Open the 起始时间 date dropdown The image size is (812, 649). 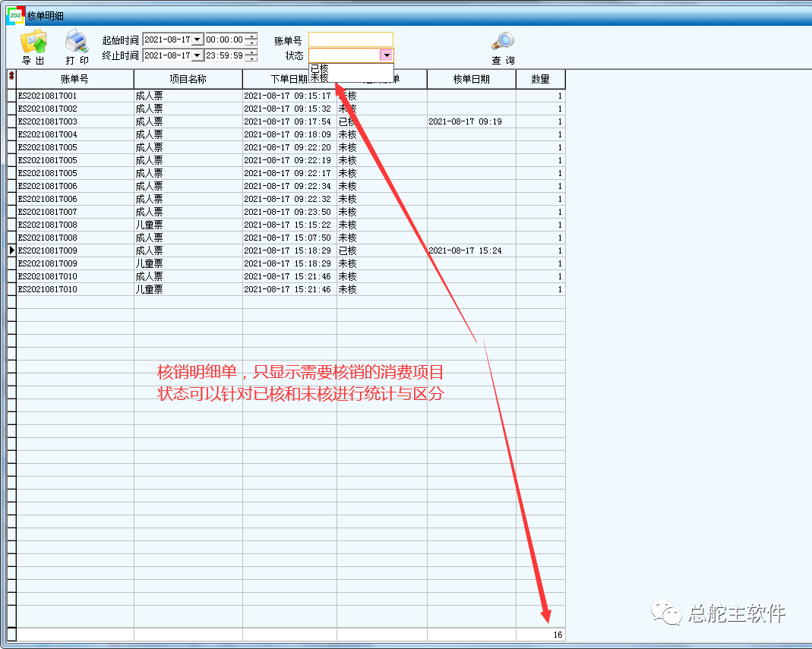tap(197, 39)
